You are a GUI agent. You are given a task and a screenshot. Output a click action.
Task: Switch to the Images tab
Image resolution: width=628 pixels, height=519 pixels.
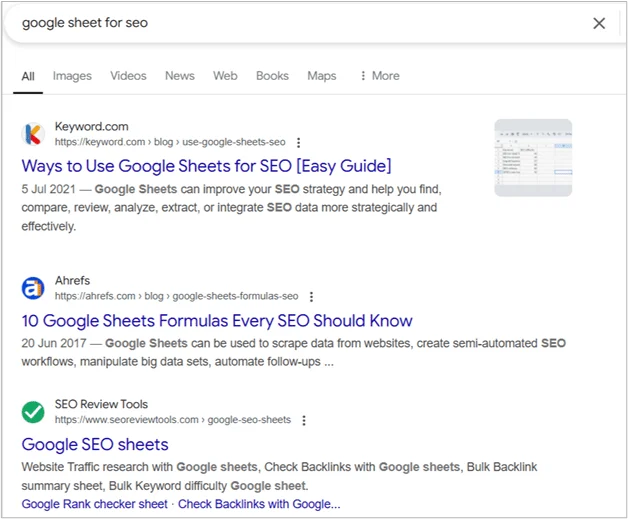[72, 76]
